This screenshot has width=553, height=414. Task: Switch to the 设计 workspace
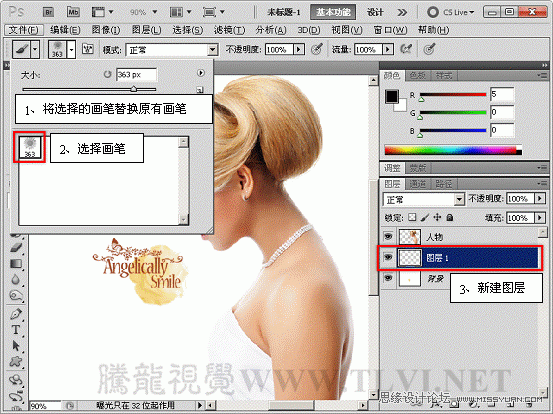click(375, 12)
